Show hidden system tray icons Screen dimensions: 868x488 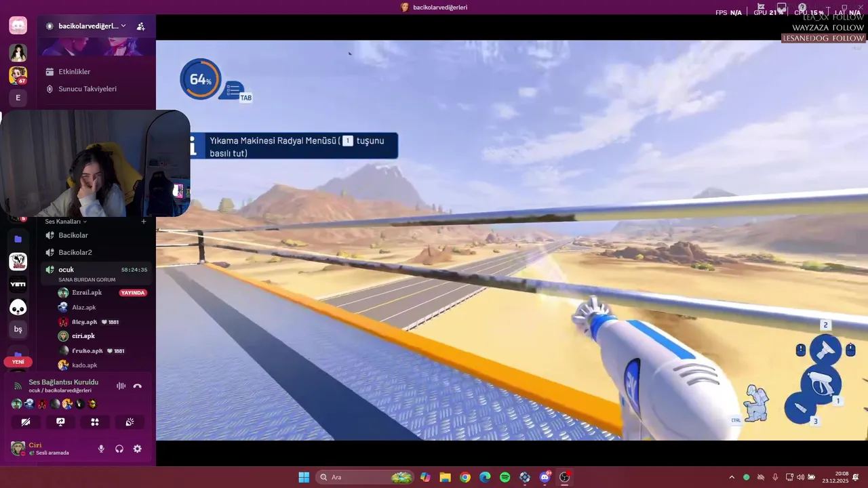coord(732,477)
